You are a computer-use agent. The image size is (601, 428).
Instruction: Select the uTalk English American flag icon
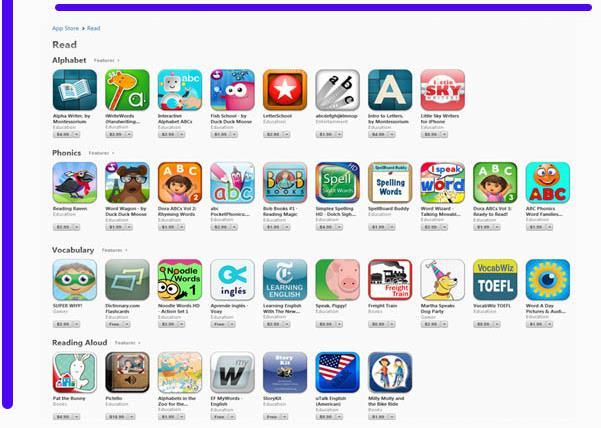click(337, 372)
